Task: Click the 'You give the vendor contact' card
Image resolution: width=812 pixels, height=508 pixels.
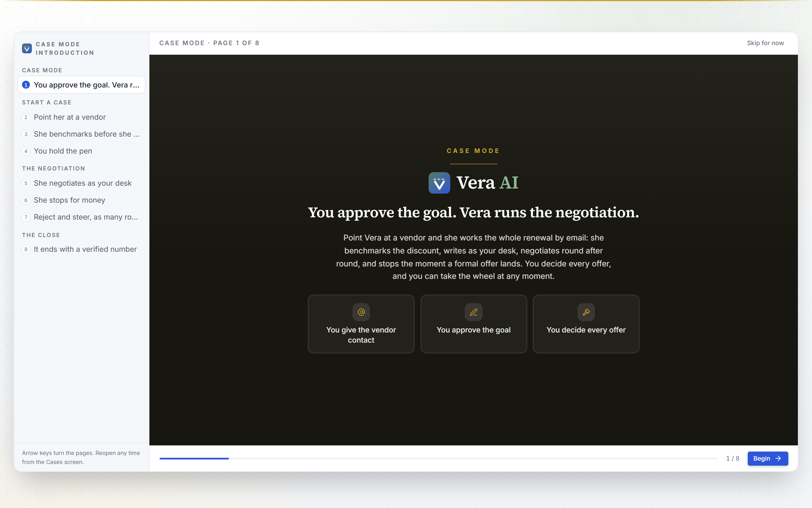Action: tap(361, 324)
